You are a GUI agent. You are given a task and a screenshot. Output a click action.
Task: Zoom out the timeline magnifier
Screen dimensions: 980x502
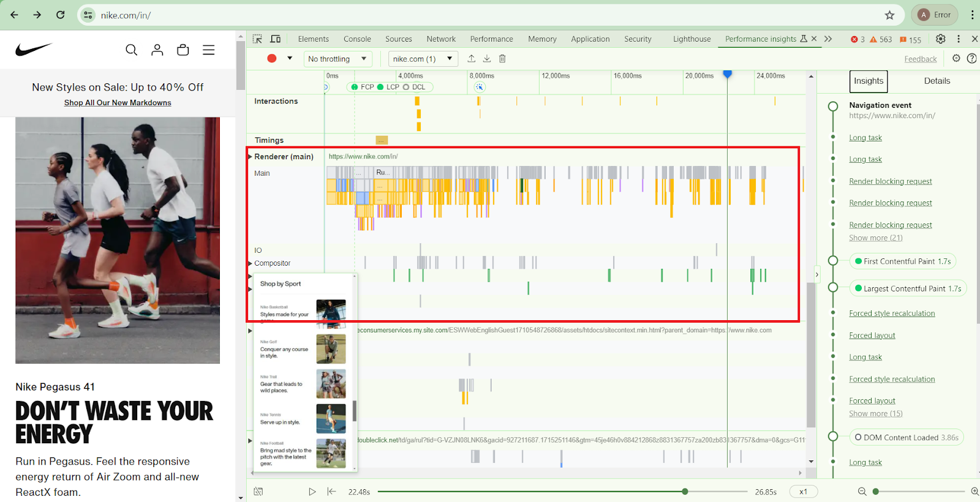coord(862,492)
